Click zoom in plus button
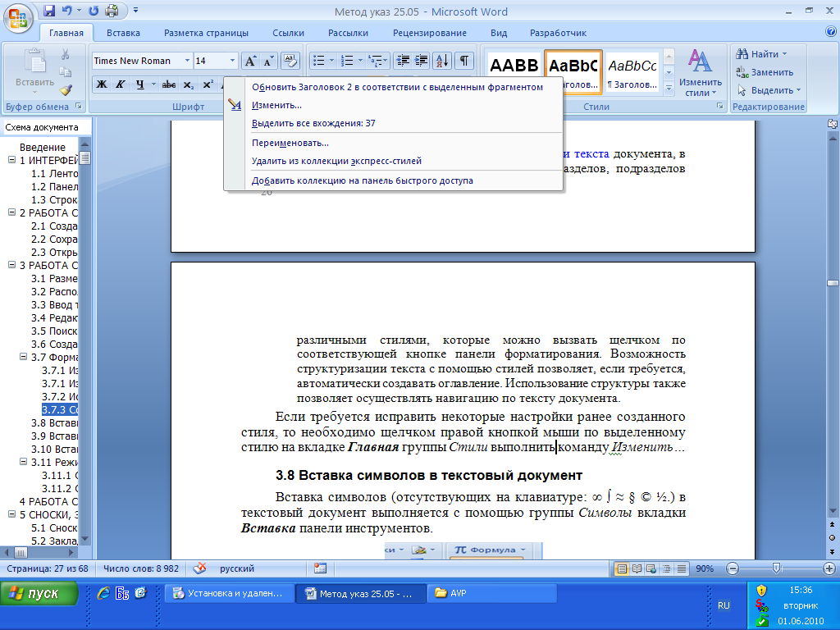 (829, 569)
